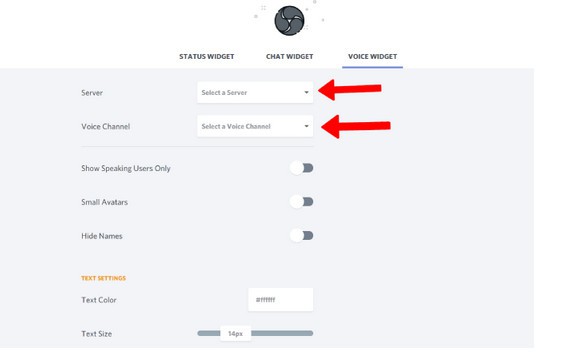564x360 pixels.
Task: Toggle the Hide Names switch
Action: click(x=302, y=236)
